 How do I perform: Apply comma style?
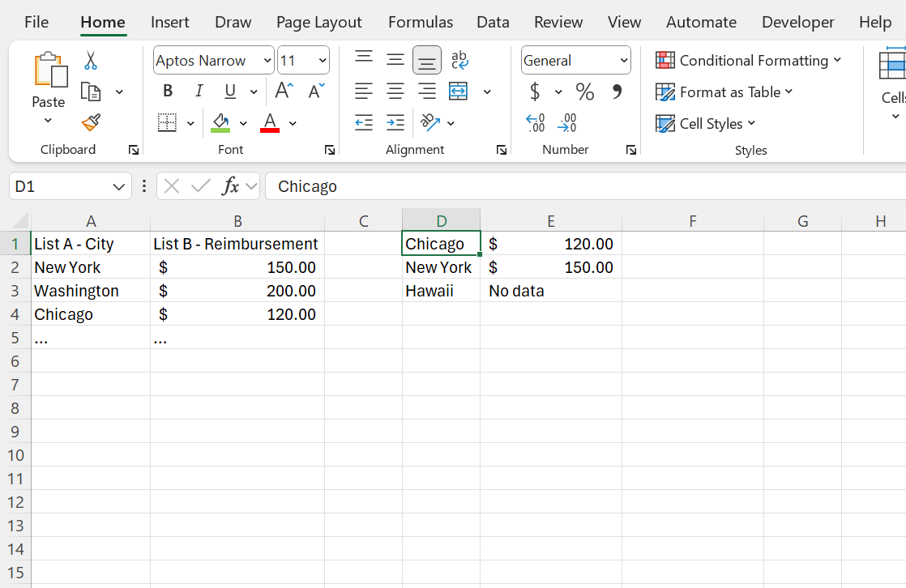[x=617, y=92]
